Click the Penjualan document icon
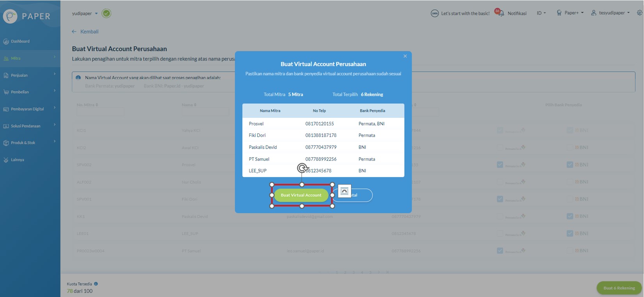 [x=6, y=75]
